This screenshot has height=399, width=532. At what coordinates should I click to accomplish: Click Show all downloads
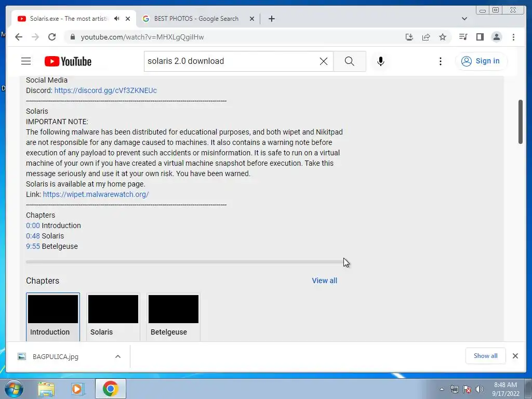click(x=485, y=355)
